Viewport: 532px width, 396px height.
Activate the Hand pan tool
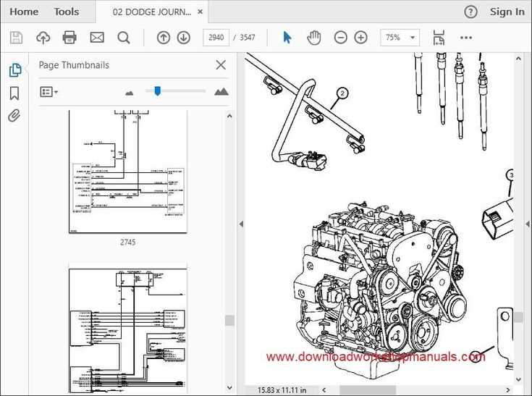pos(314,38)
